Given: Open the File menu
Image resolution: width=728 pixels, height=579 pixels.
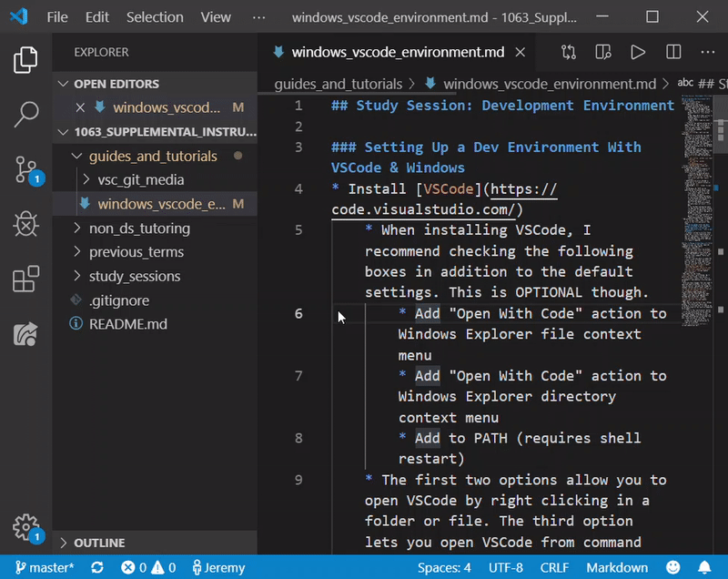Looking at the screenshot, I should 57,17.
